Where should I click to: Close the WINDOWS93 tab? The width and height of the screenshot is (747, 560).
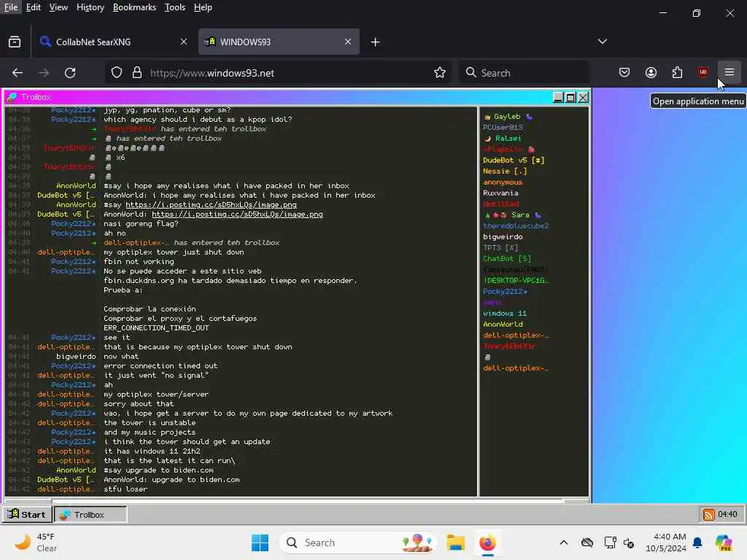click(348, 42)
